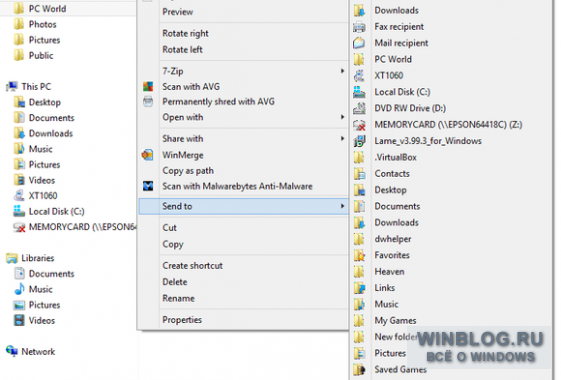Click the Desktop folder icon under This PC
561x380 pixels.
point(19,102)
